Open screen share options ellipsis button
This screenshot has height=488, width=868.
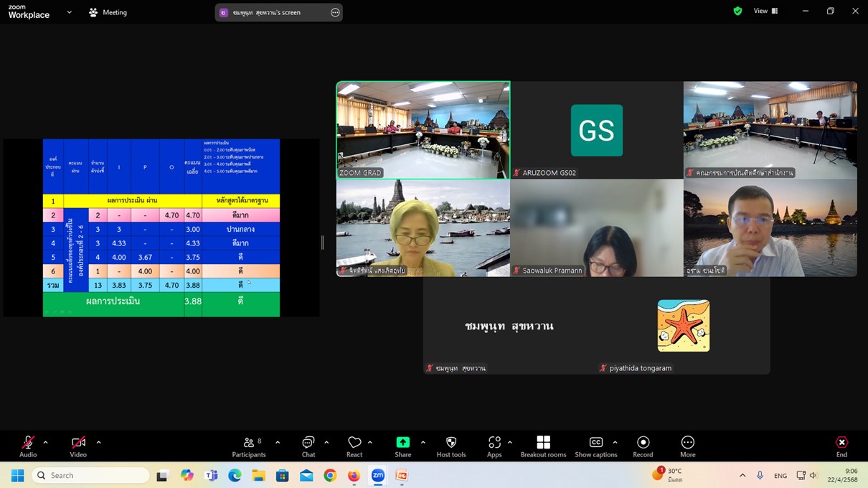coord(335,12)
